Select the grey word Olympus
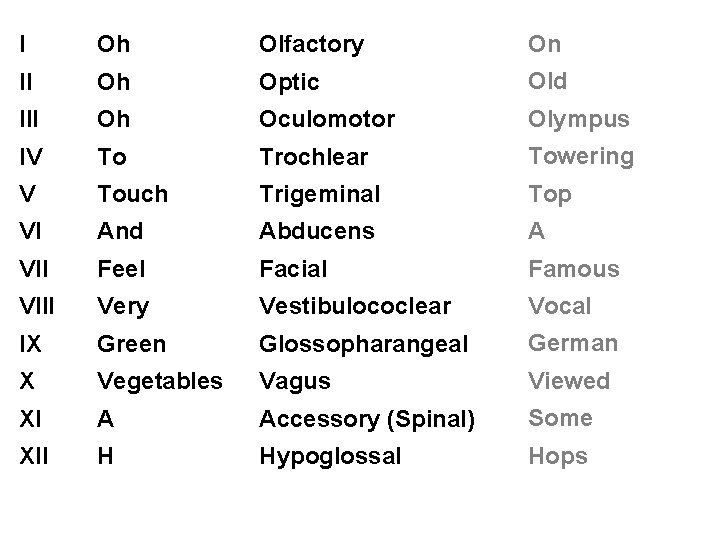This screenshot has height=540, width=720. [x=579, y=120]
